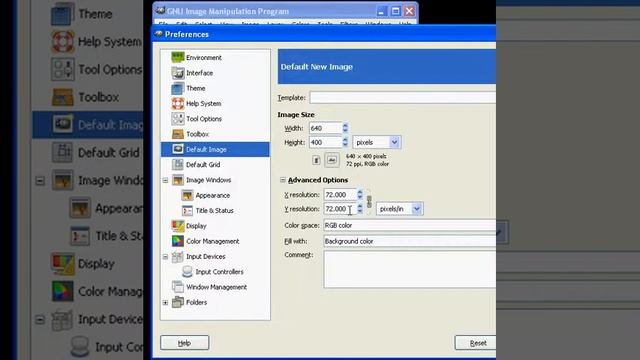
Task: Open the Display preferences icon
Action: (x=178, y=226)
